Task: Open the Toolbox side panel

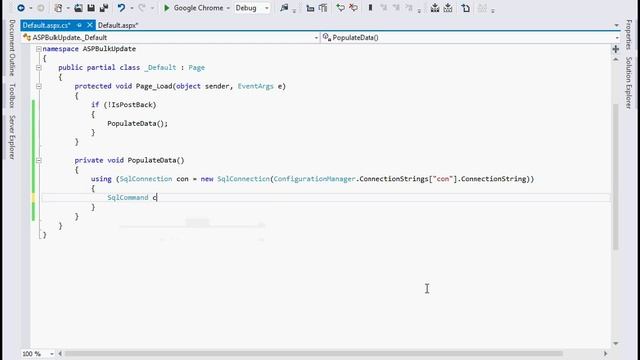Action: [12, 96]
